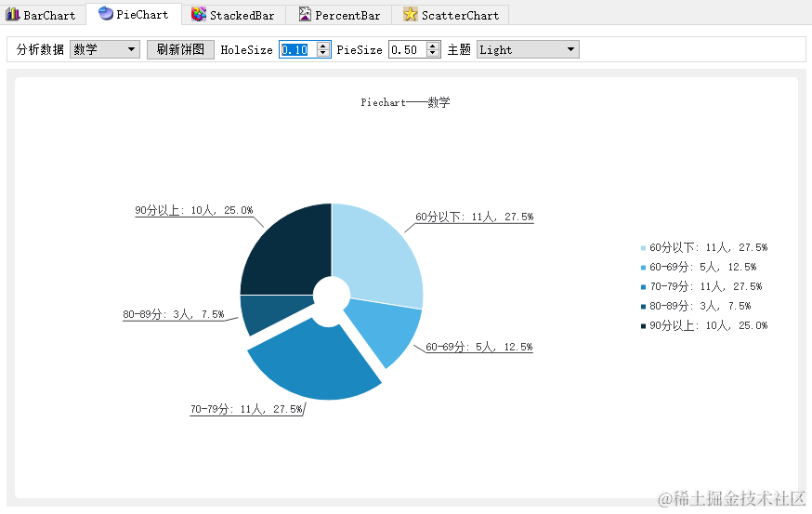
Task: Click legend marker for 90分以上
Action: [x=643, y=326]
